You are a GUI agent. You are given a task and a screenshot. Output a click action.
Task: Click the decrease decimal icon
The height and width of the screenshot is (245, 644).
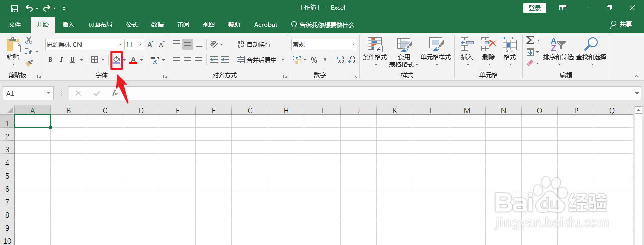[x=352, y=60]
